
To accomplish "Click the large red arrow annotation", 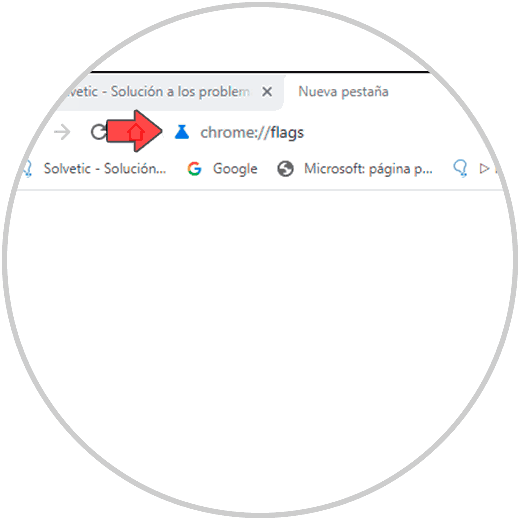I will click(134, 131).
